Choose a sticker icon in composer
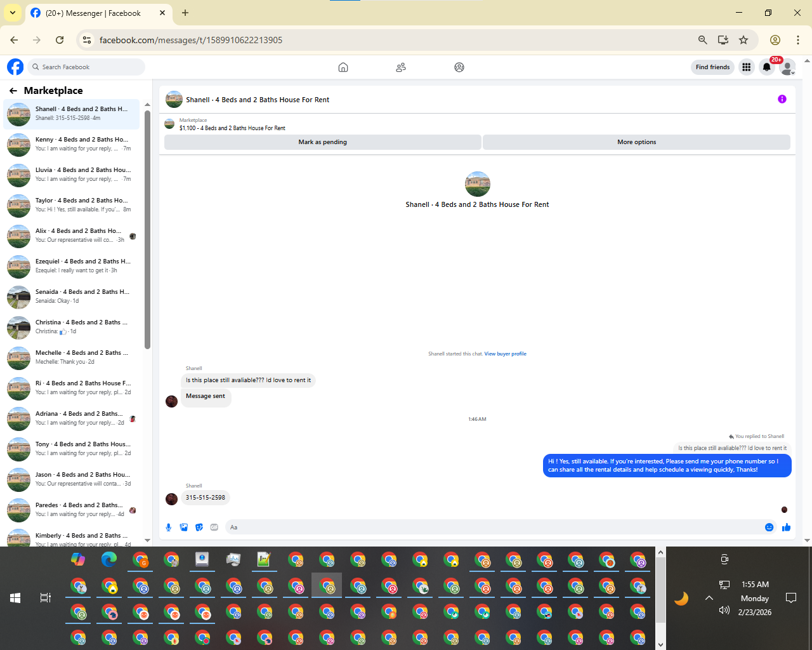812x650 pixels. coord(199,527)
